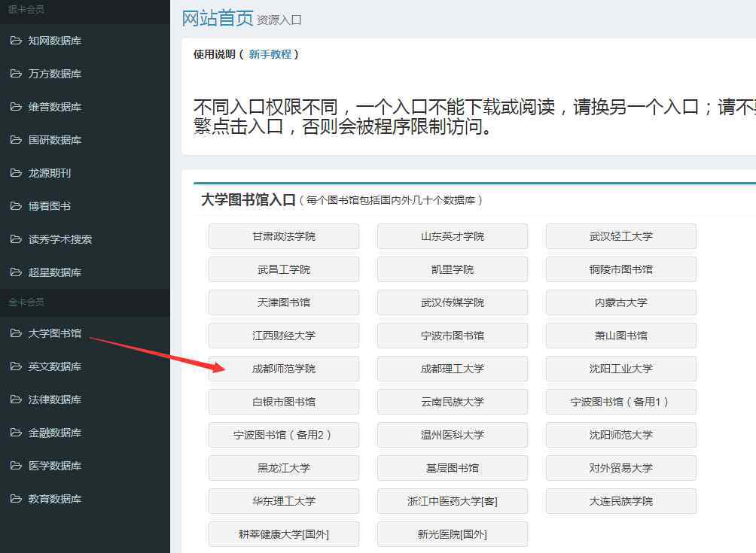Open the 宁波市图书馆 entrance

click(453, 336)
